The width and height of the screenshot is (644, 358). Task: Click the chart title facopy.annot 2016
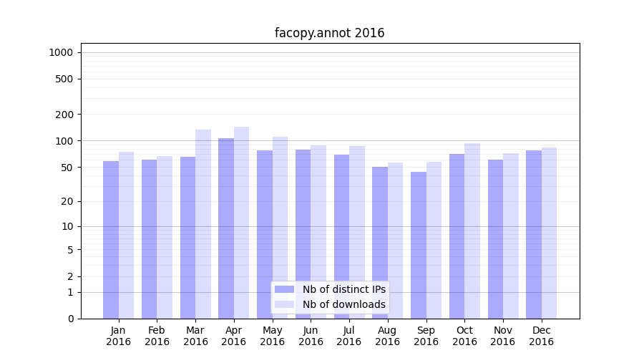[x=329, y=33]
